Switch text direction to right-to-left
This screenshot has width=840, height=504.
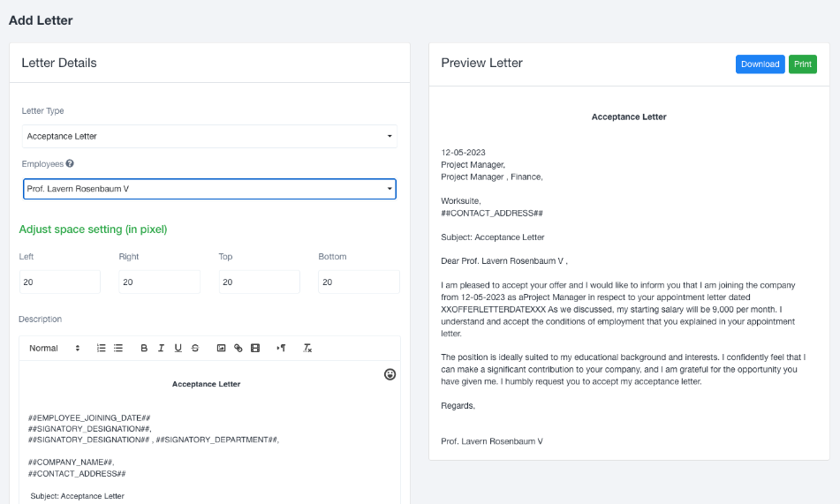281,349
